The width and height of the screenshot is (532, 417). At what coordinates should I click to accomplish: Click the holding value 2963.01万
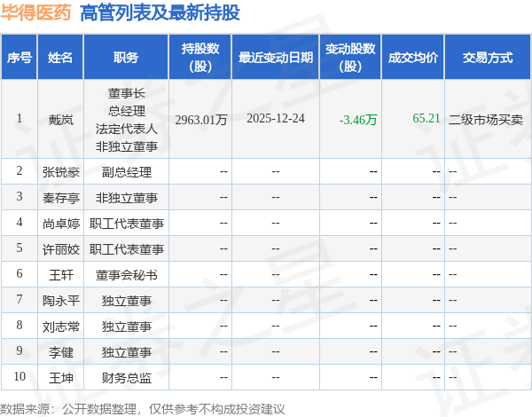coord(201,120)
